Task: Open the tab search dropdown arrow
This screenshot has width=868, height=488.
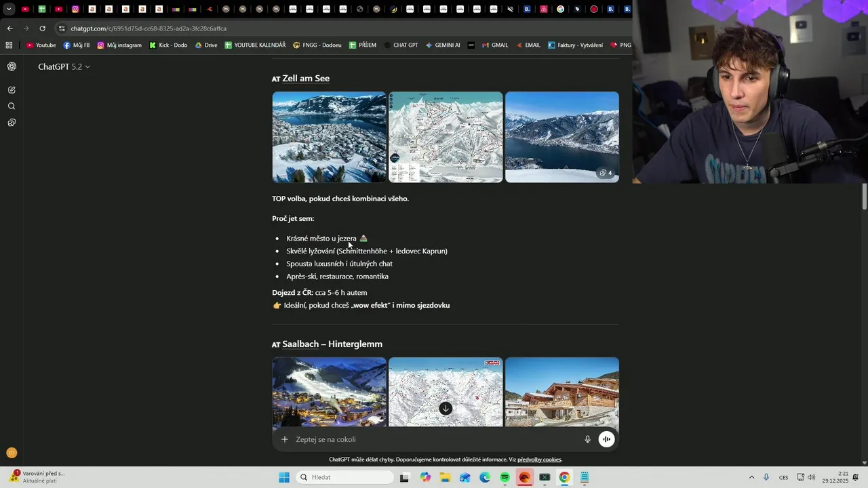Action: coord(9,9)
